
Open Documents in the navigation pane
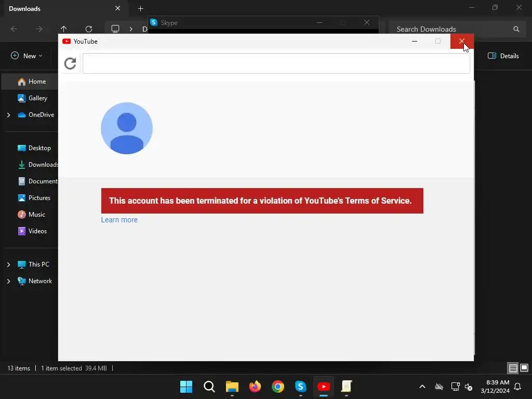pos(37,181)
